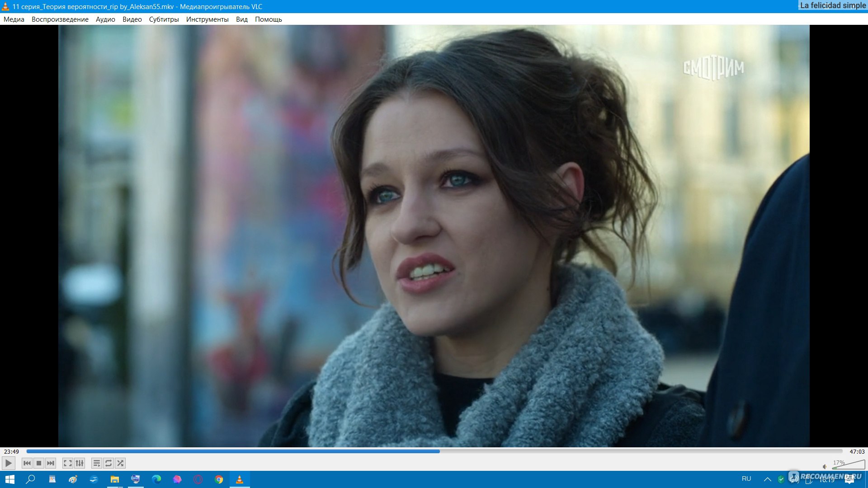Open the Медиа menu

pos(14,19)
